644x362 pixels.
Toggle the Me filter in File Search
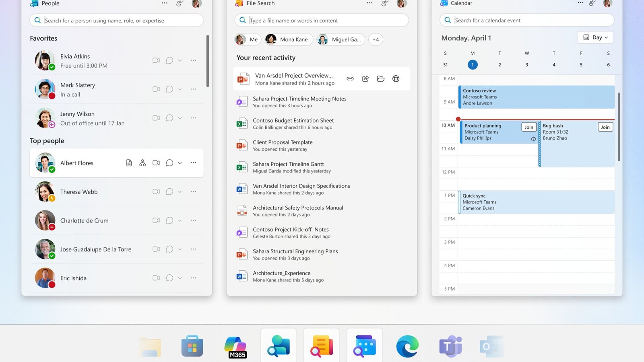coord(247,39)
